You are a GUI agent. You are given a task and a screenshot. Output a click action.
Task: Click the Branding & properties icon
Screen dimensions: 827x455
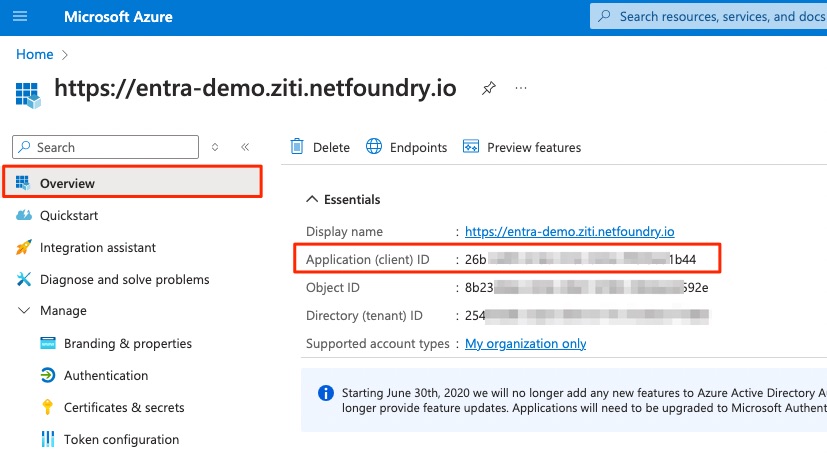pyautogui.click(x=47, y=343)
